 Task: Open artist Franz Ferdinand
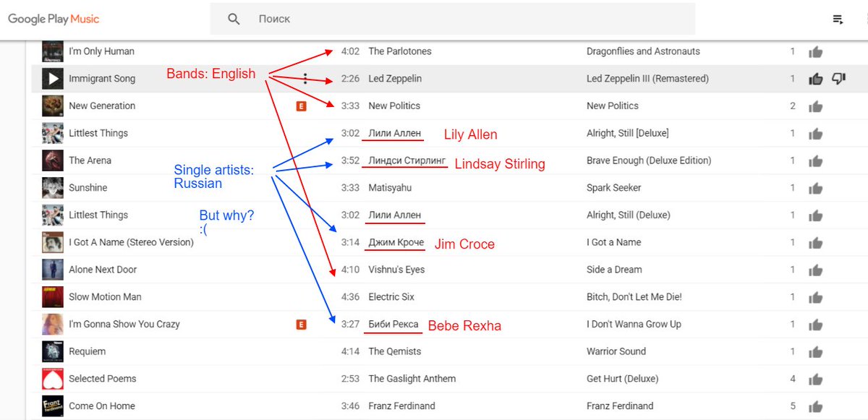(401, 406)
